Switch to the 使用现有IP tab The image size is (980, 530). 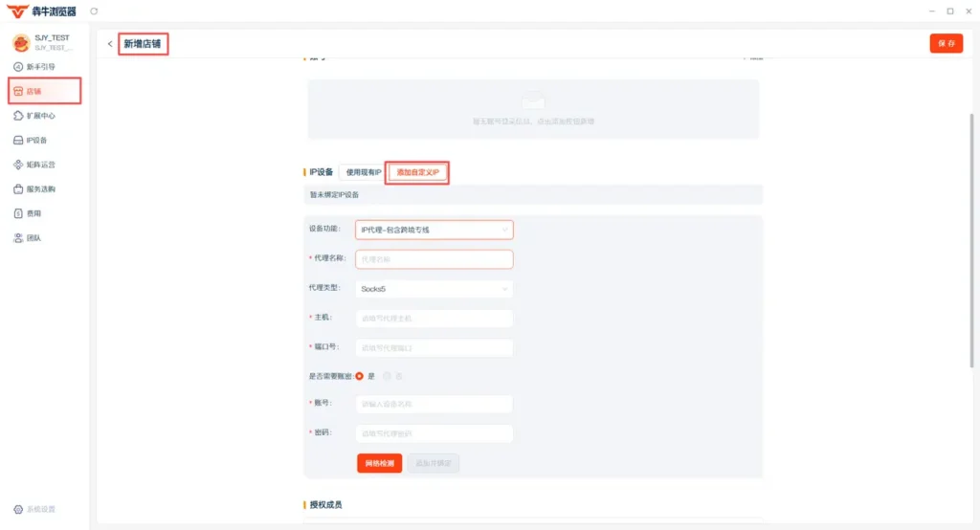363,172
